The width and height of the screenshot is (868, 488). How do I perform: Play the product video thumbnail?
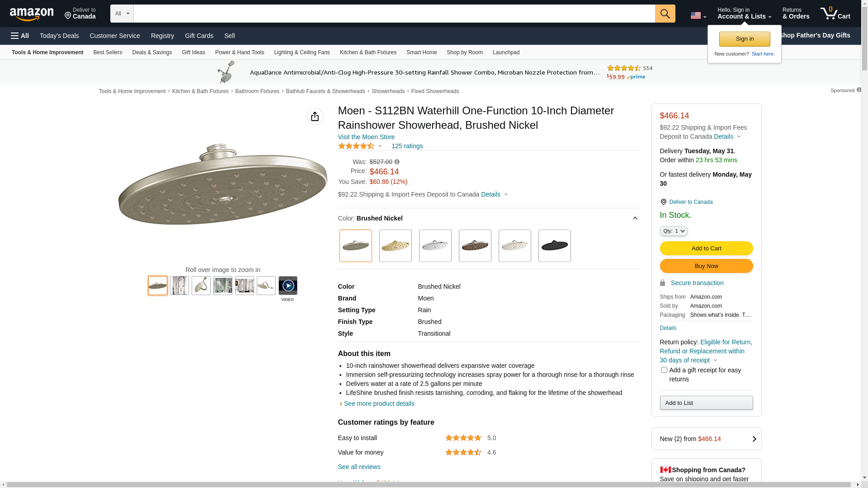coord(288,286)
